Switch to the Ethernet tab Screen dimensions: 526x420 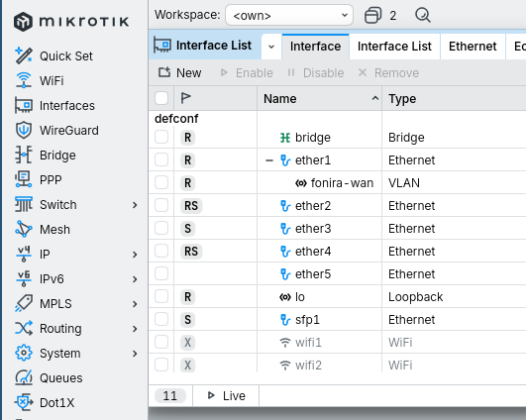(x=473, y=47)
